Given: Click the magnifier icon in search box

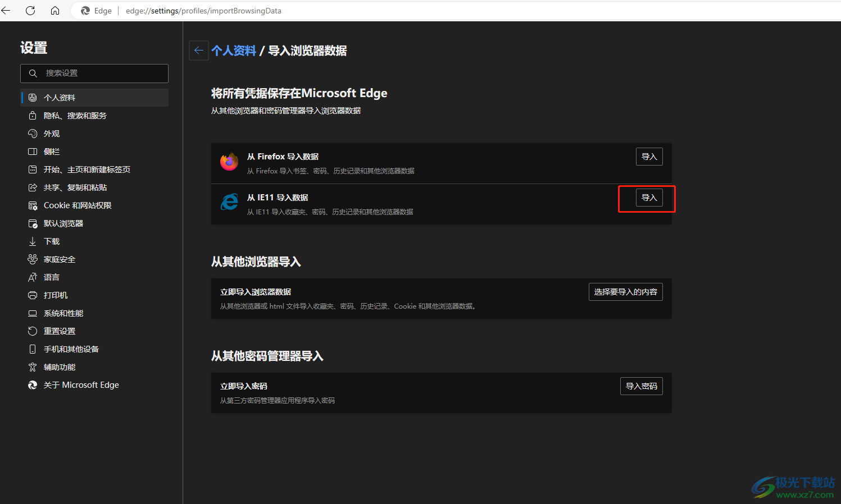Looking at the screenshot, I should coord(33,74).
